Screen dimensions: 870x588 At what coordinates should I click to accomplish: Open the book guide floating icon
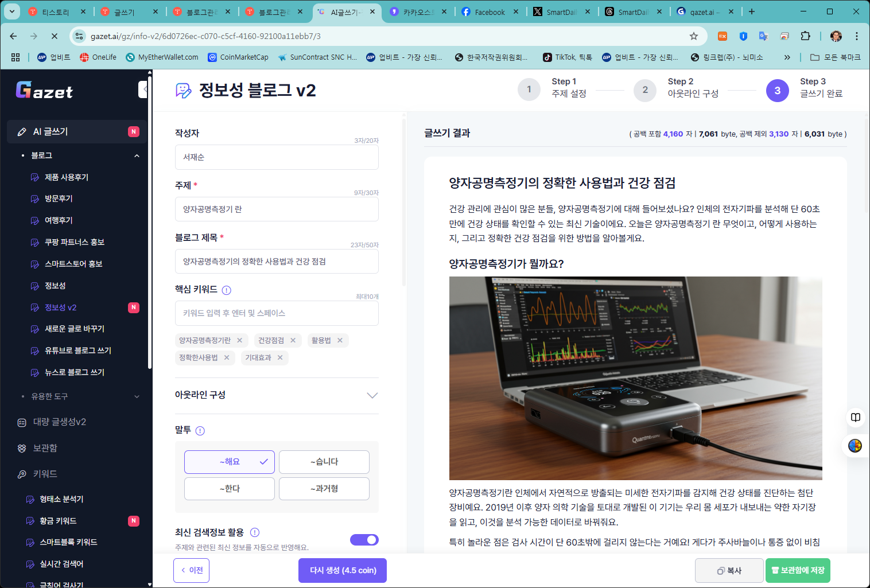(855, 417)
